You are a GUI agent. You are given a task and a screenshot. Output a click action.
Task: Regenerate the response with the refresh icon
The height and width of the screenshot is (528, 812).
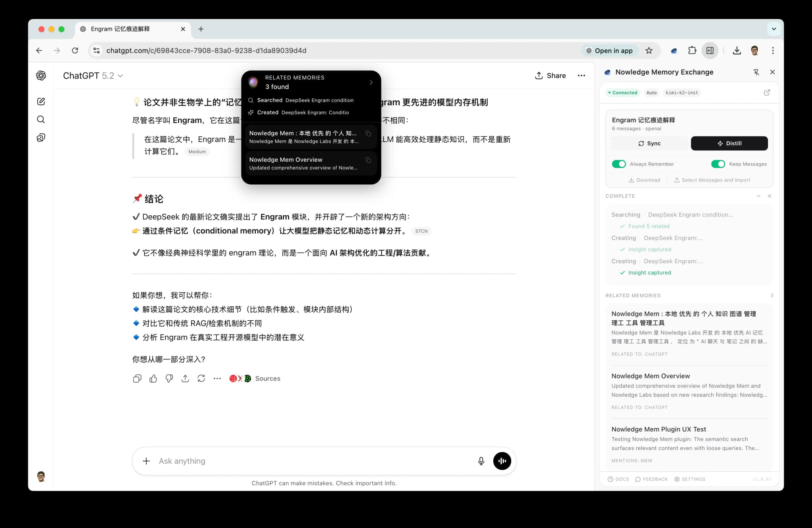[x=201, y=379]
